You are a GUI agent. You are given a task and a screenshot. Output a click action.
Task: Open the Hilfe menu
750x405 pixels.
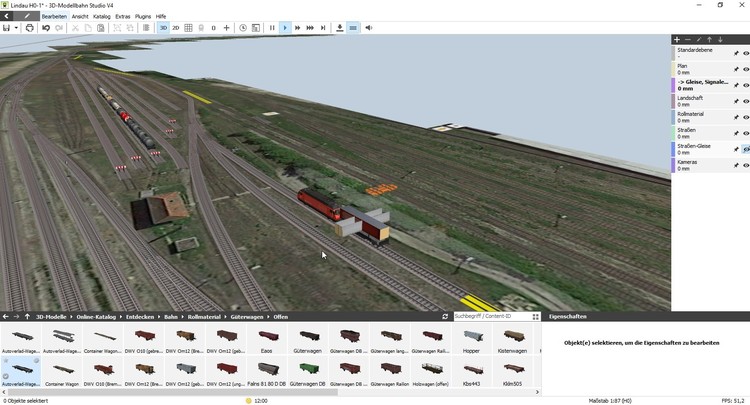pos(161,16)
